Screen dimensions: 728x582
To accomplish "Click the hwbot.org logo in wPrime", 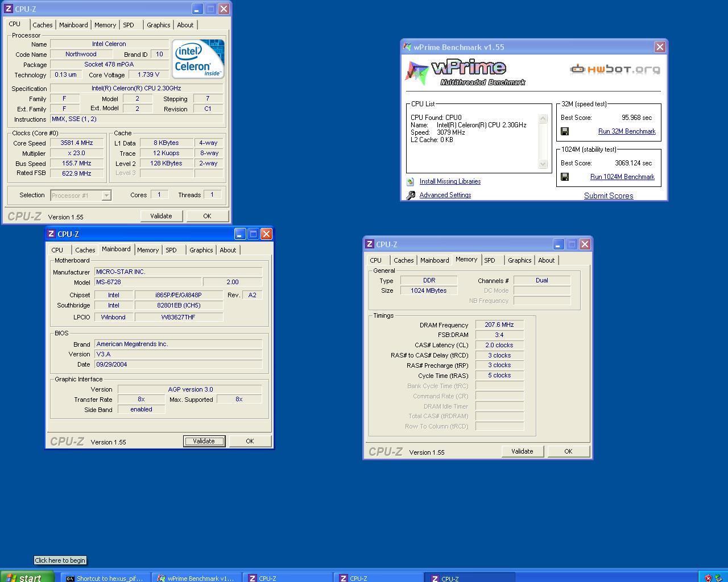I will (615, 69).
